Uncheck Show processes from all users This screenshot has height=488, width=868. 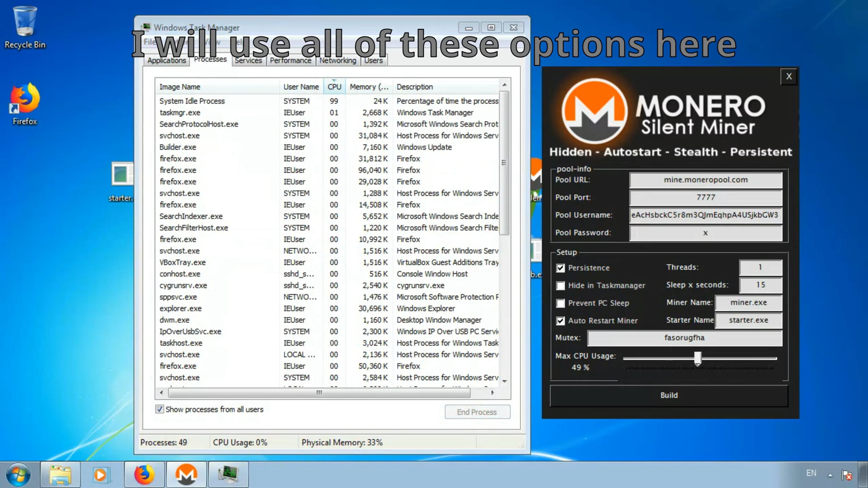[x=159, y=409]
